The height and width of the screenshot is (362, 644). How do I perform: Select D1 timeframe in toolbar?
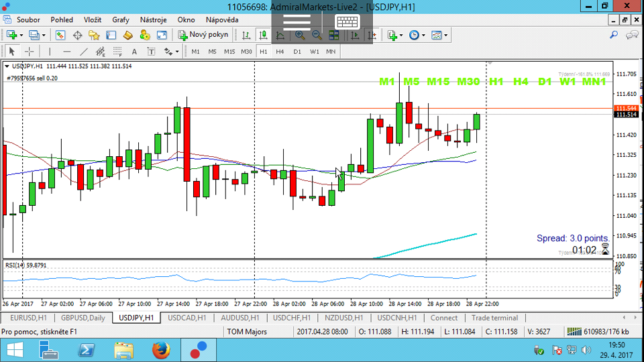point(297,52)
